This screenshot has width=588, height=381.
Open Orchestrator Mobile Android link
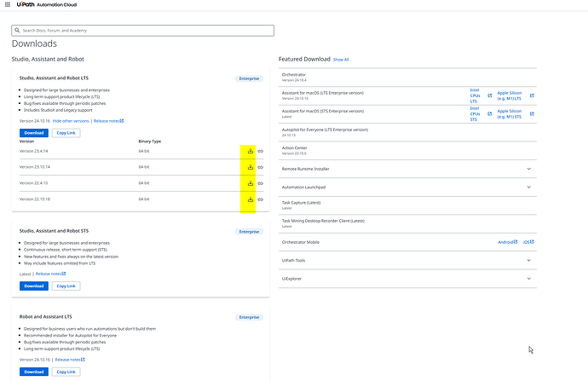coord(508,242)
